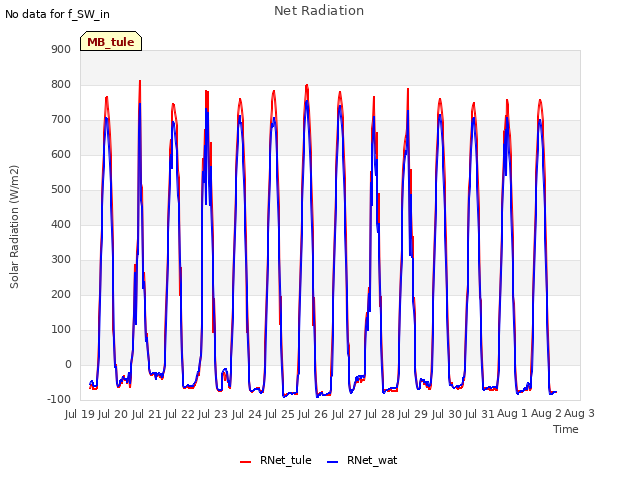Click the 700 y-axis tick label
Image resolution: width=640 pixels, height=480 pixels.
(x=61, y=120)
